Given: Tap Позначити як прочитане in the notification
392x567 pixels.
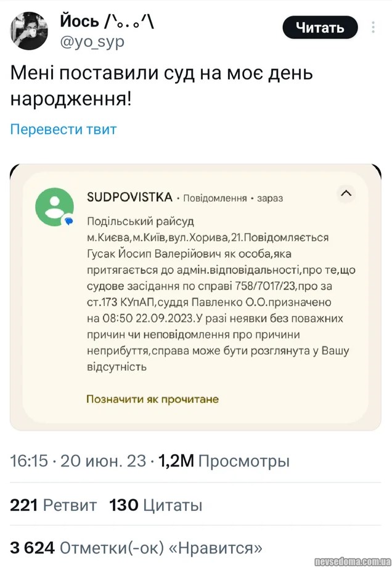Looking at the screenshot, I should click(x=153, y=399).
